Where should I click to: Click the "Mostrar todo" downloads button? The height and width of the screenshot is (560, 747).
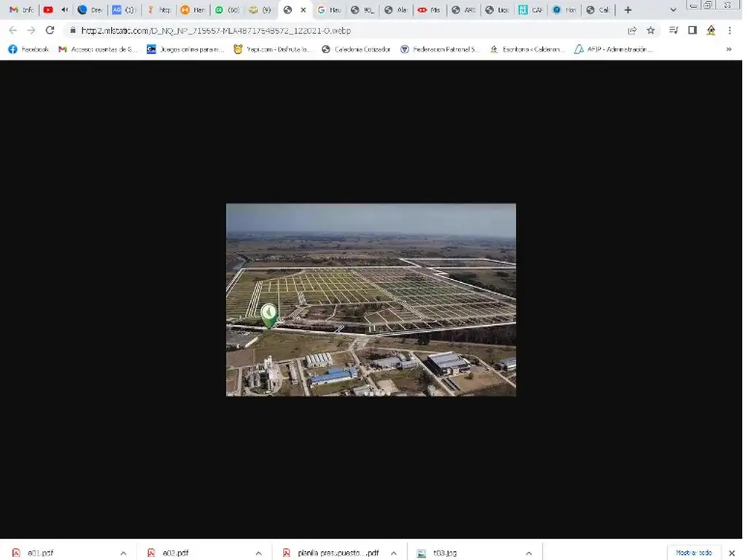pos(693,553)
